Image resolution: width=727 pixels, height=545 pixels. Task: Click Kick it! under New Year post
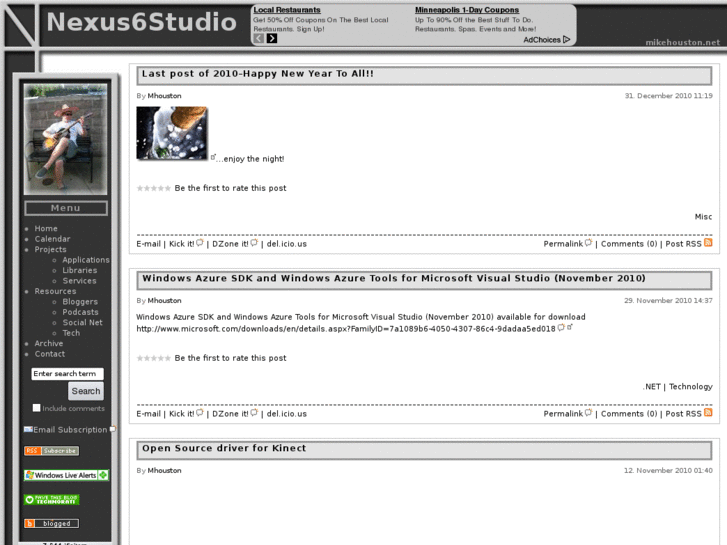(x=182, y=244)
